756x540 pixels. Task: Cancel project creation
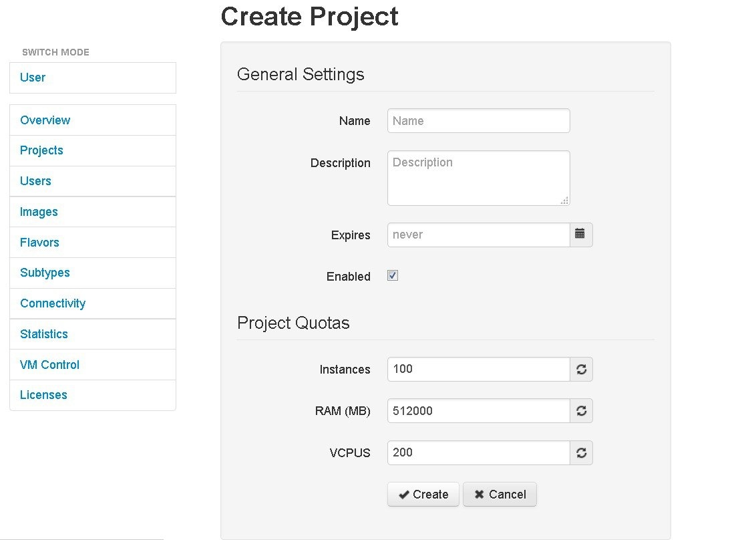pyautogui.click(x=500, y=495)
